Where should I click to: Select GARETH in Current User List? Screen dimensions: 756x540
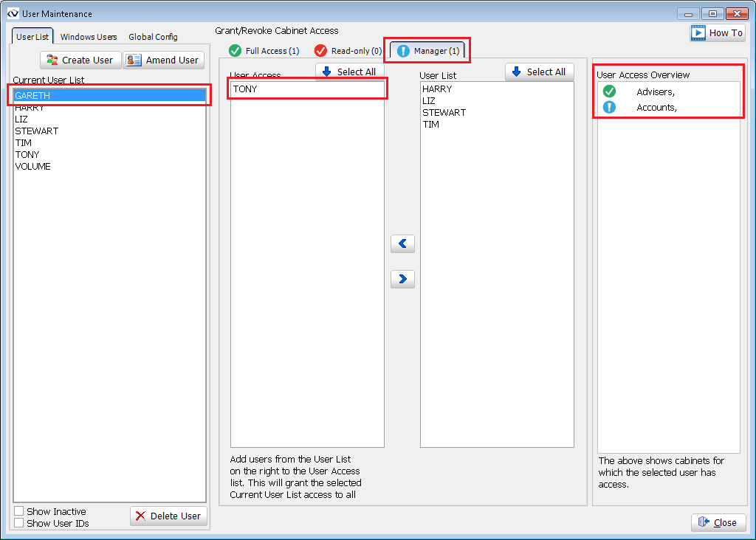109,95
